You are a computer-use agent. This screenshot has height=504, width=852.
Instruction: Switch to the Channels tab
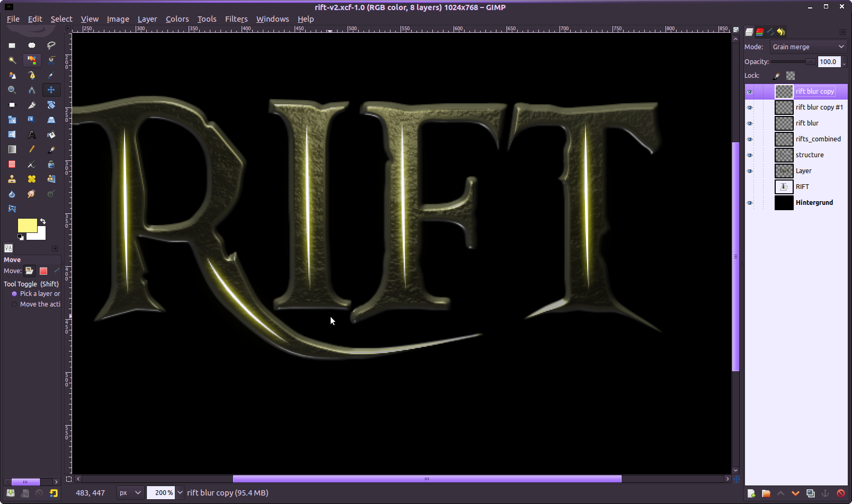click(760, 32)
